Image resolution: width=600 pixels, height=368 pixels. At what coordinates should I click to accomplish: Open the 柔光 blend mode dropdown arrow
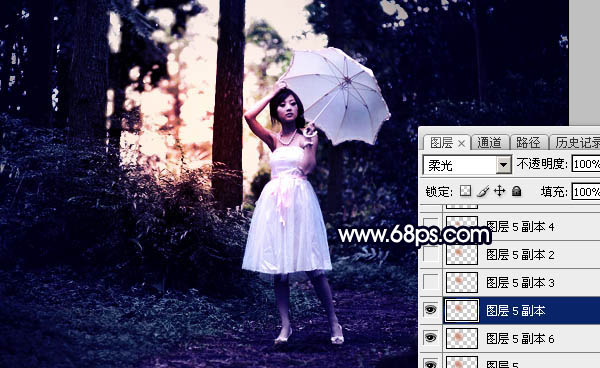[x=504, y=165]
